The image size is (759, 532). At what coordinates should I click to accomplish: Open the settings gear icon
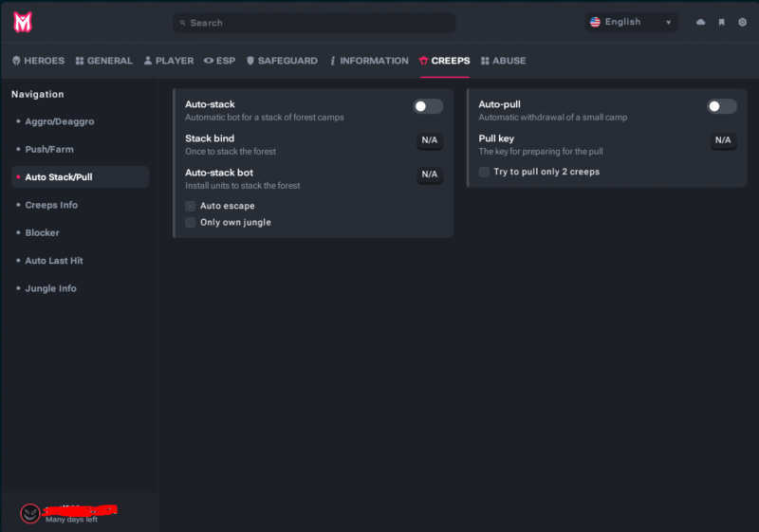(x=742, y=22)
